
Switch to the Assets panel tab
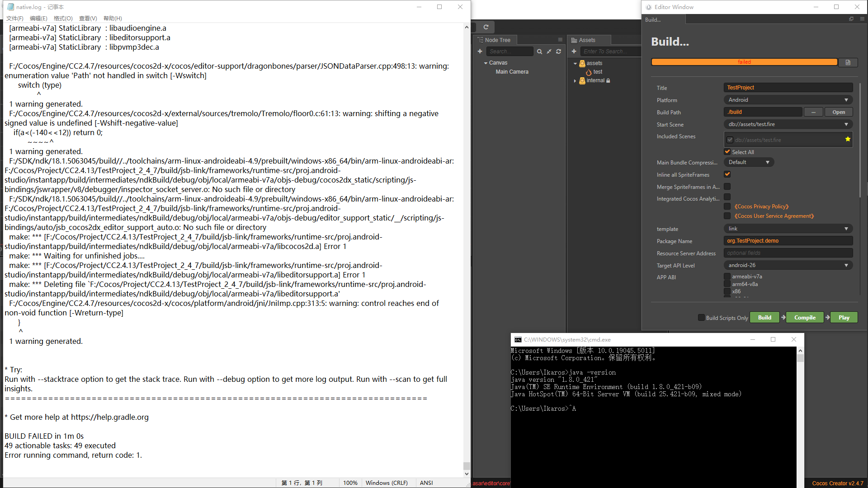[x=587, y=40]
